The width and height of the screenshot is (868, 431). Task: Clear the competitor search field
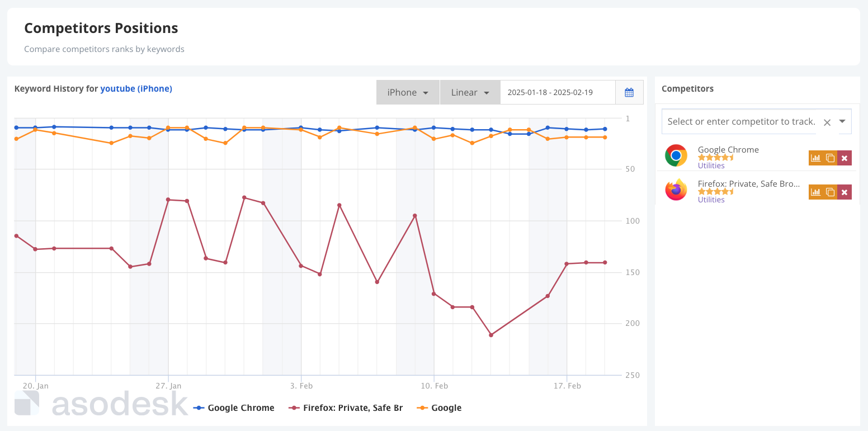827,122
